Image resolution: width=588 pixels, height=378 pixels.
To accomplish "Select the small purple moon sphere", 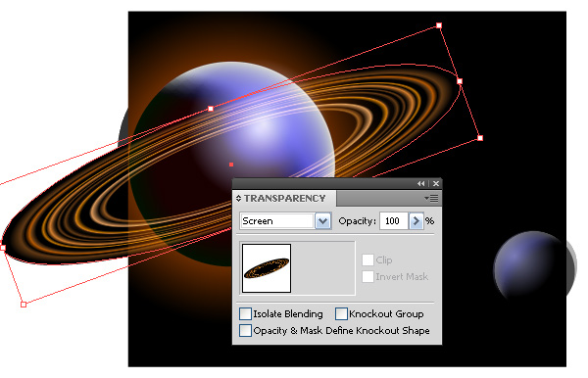I will click(x=529, y=264).
